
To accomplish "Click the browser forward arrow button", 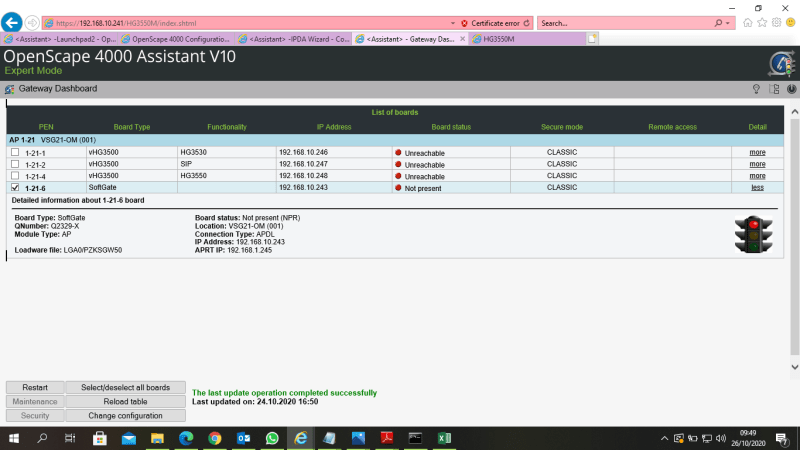I will pos(32,23).
